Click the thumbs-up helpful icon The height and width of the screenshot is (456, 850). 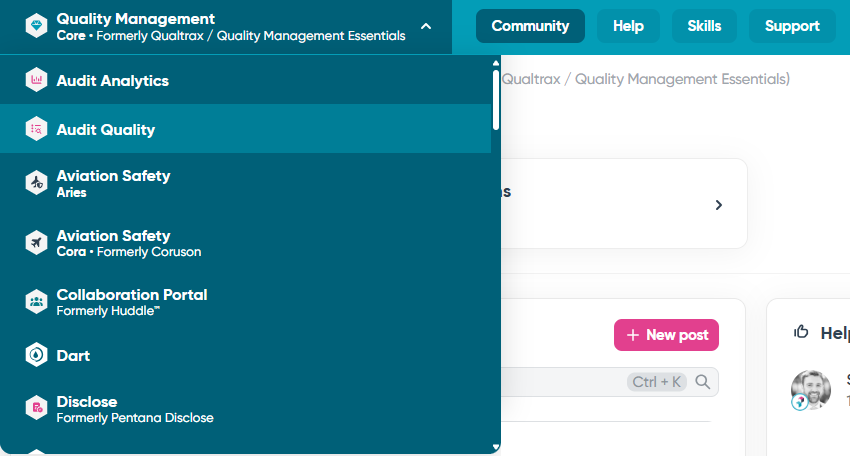coord(801,332)
